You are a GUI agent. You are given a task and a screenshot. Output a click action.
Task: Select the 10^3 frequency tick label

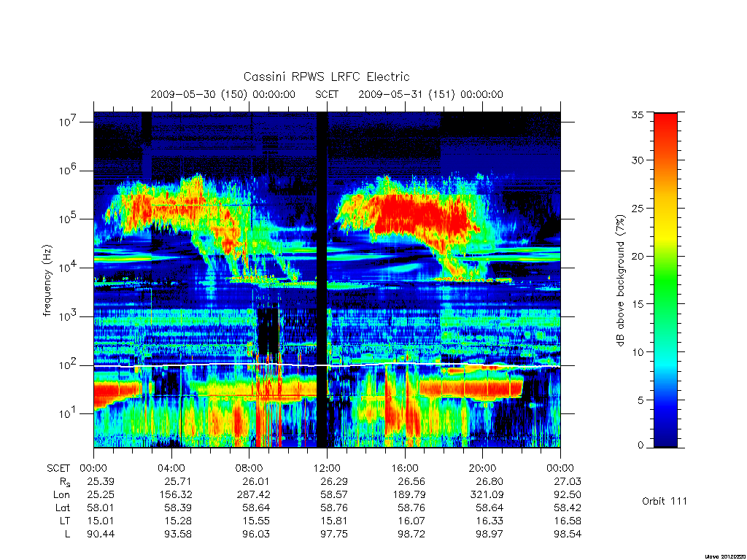pos(69,316)
